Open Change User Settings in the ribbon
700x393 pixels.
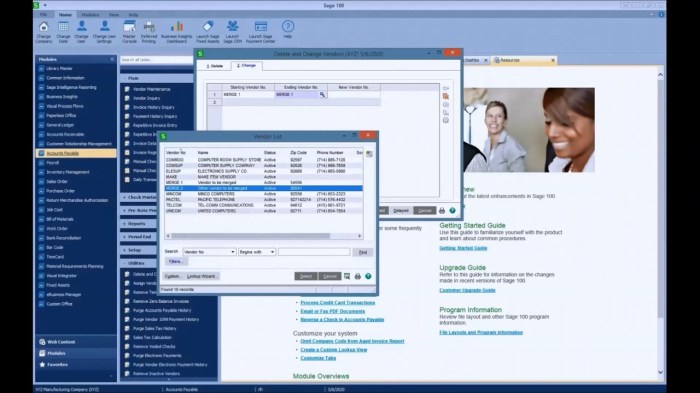(x=104, y=31)
